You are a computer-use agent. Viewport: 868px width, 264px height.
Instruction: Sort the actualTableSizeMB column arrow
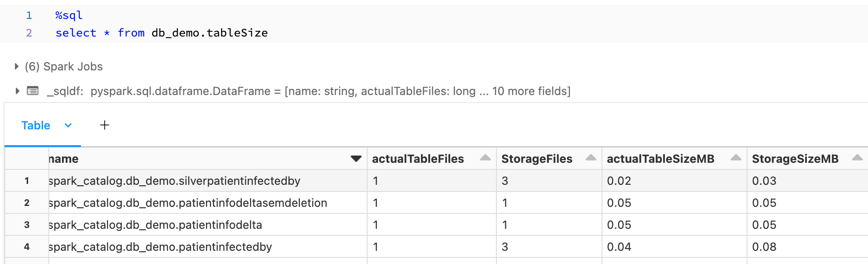click(736, 158)
